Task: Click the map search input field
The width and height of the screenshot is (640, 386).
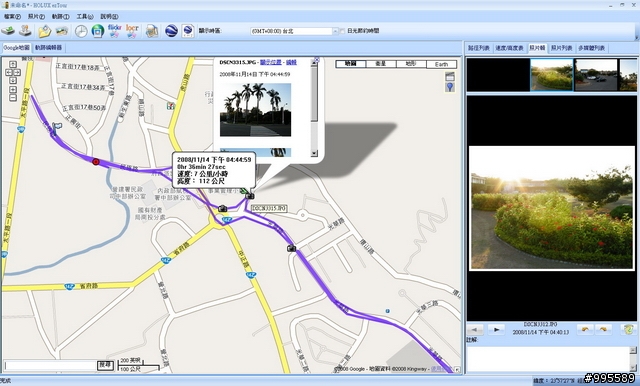Action: [x=50, y=365]
